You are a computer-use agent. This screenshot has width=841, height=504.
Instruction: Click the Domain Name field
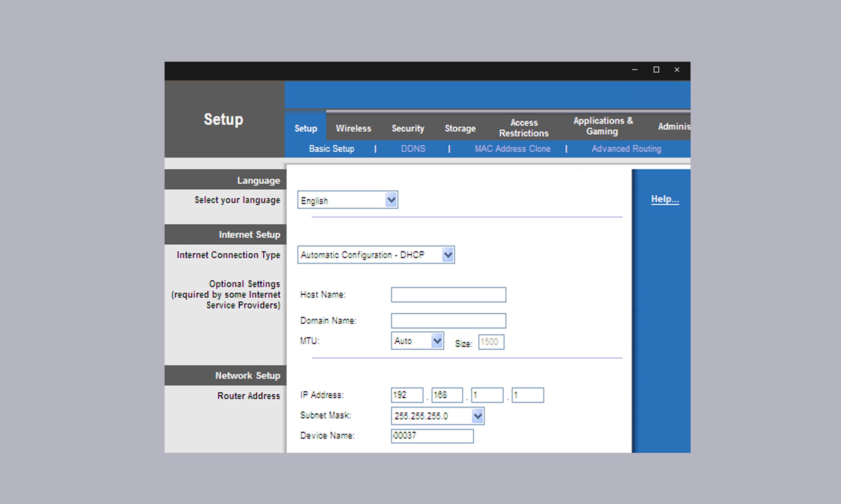click(448, 321)
